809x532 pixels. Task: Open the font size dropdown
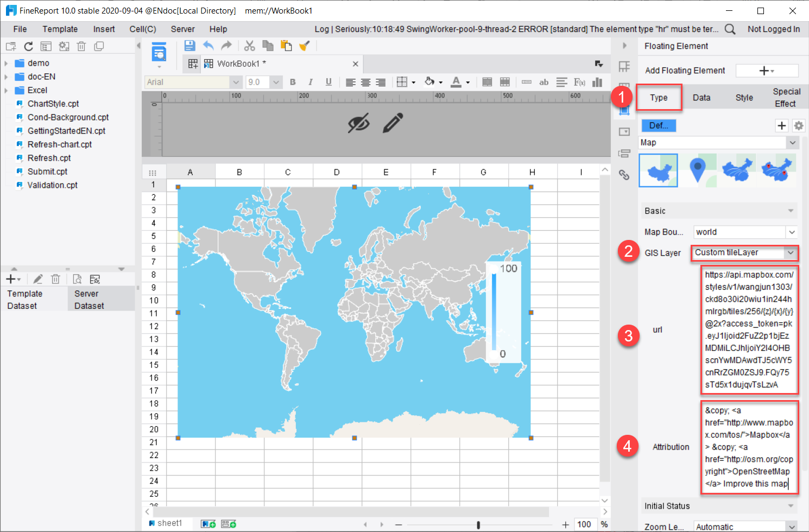click(x=275, y=82)
